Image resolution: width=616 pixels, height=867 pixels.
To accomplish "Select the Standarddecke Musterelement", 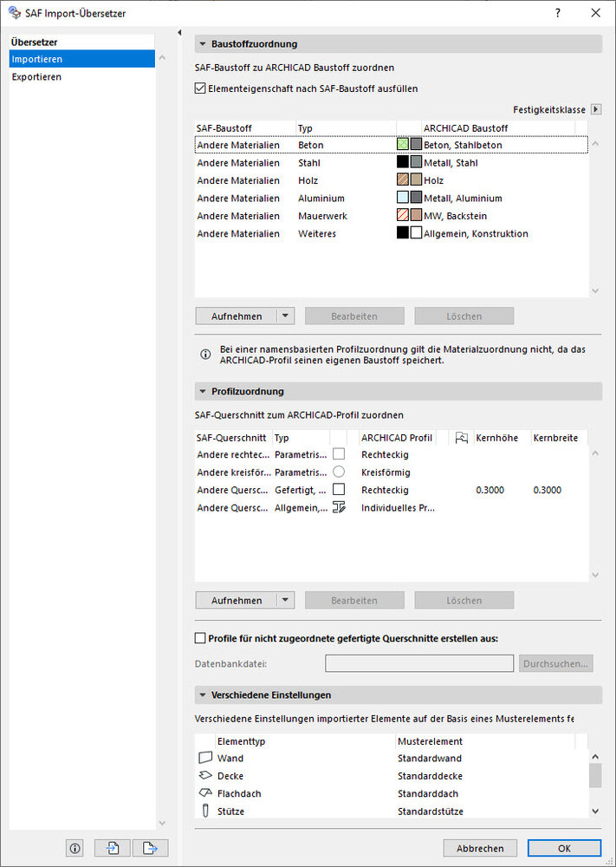I will pyautogui.click(x=430, y=776).
